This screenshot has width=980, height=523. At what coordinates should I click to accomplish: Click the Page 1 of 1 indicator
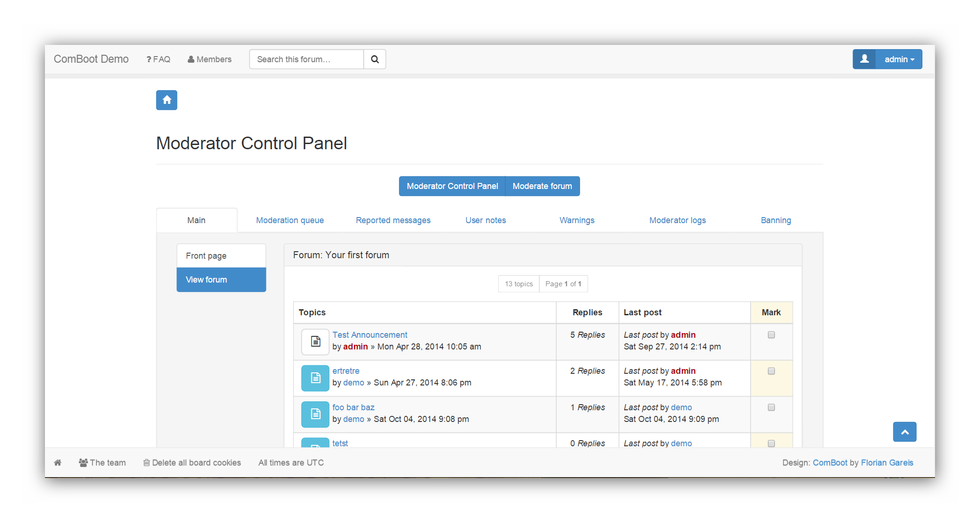click(x=563, y=284)
